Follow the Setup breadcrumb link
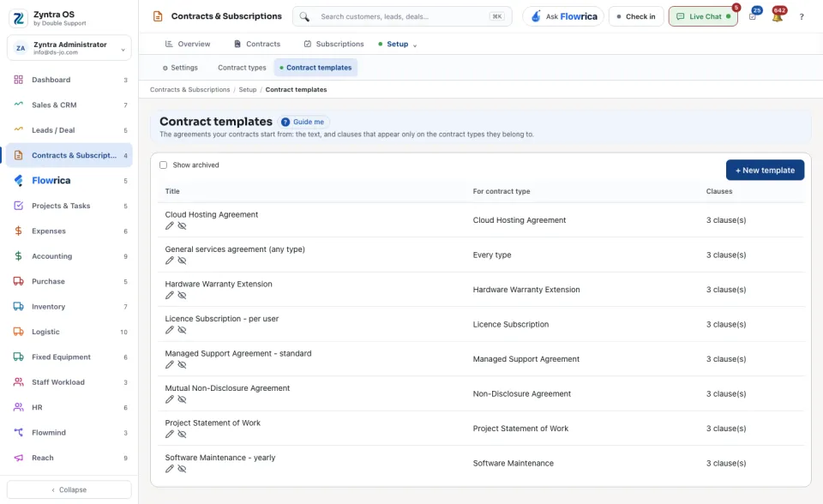 click(x=248, y=90)
